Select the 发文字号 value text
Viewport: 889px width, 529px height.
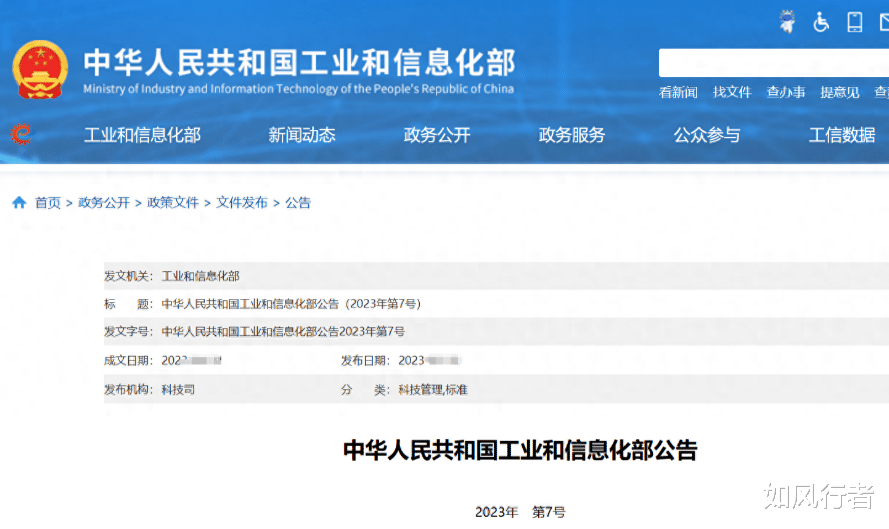(x=283, y=332)
